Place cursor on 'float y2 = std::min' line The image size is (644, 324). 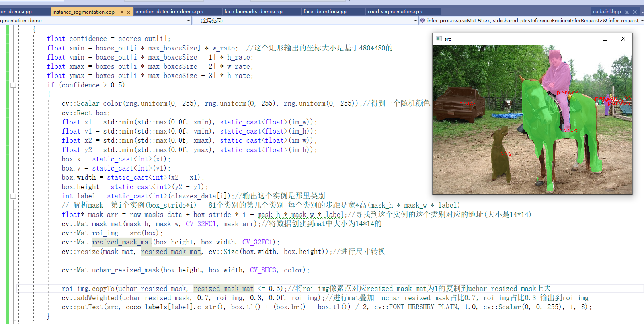[x=189, y=150]
